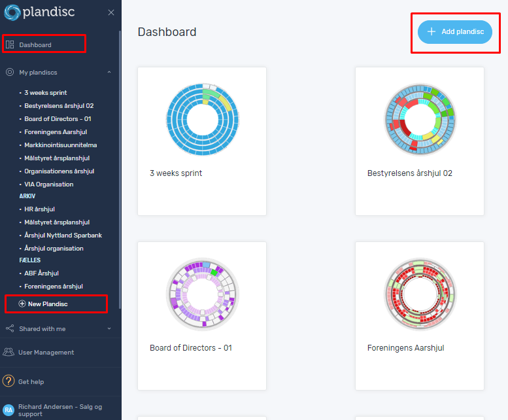508x420 pixels.
Task: Click the Shared with me share icon
Action: tap(10, 328)
